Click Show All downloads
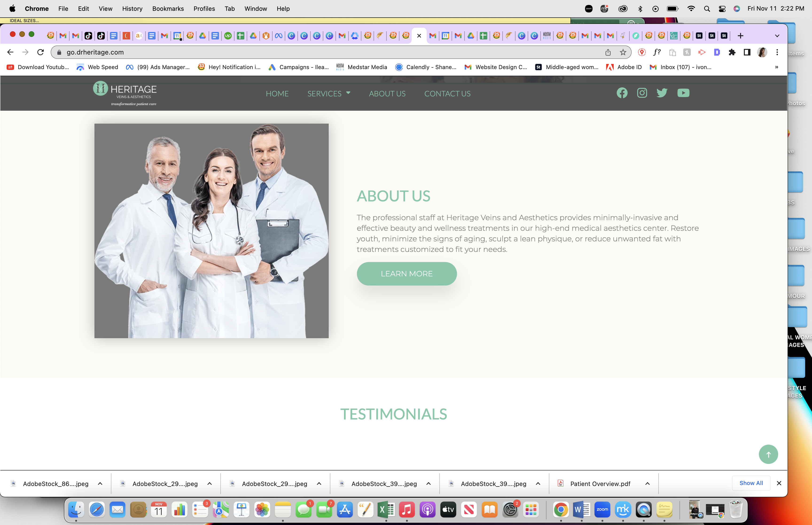Screen dimensions: 812x525 pyautogui.click(x=751, y=483)
